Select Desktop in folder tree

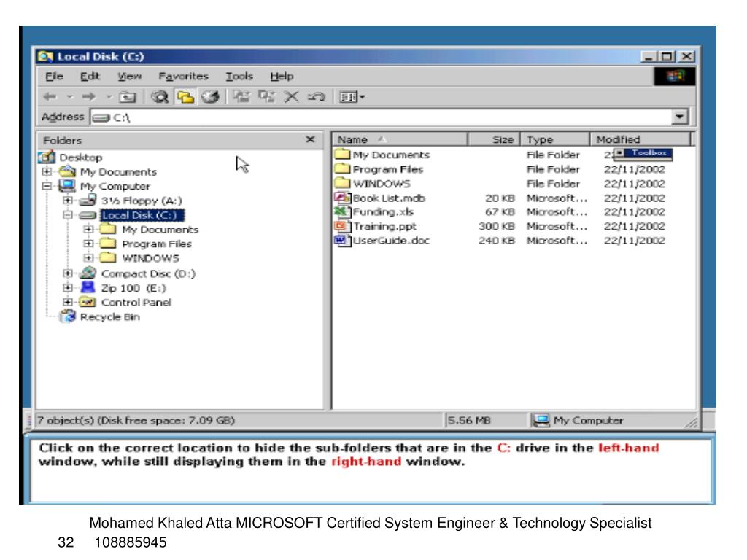click(80, 157)
